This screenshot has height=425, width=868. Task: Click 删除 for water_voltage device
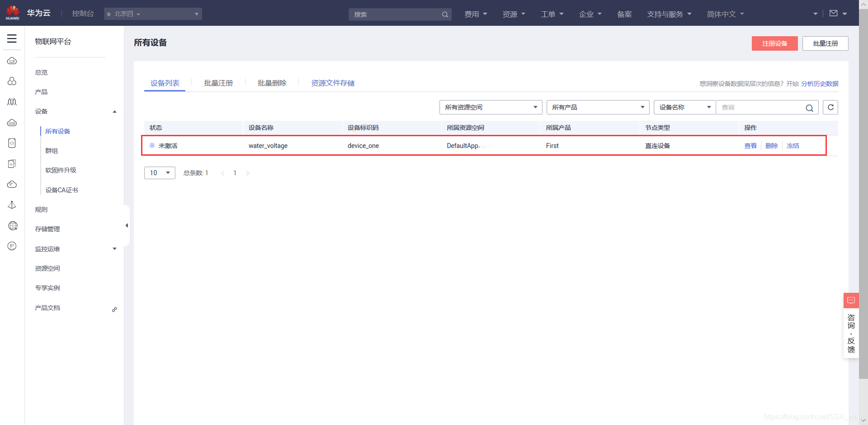click(x=772, y=146)
